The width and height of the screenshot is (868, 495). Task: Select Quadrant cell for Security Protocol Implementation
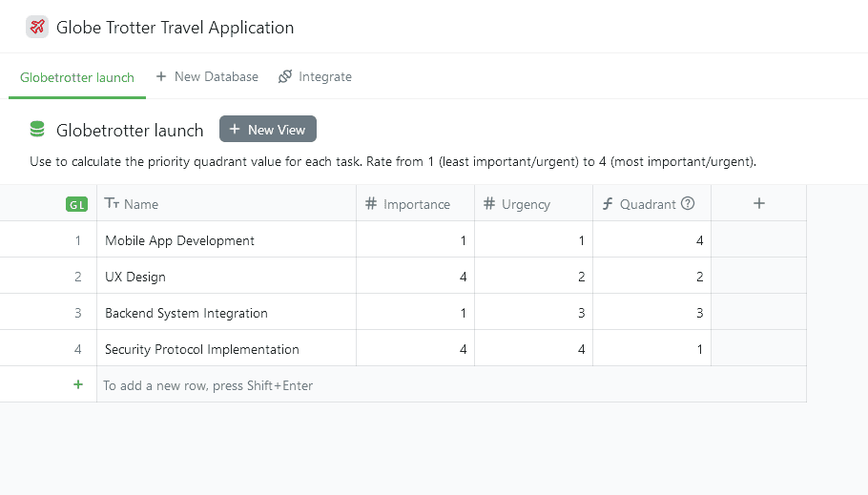tap(652, 348)
